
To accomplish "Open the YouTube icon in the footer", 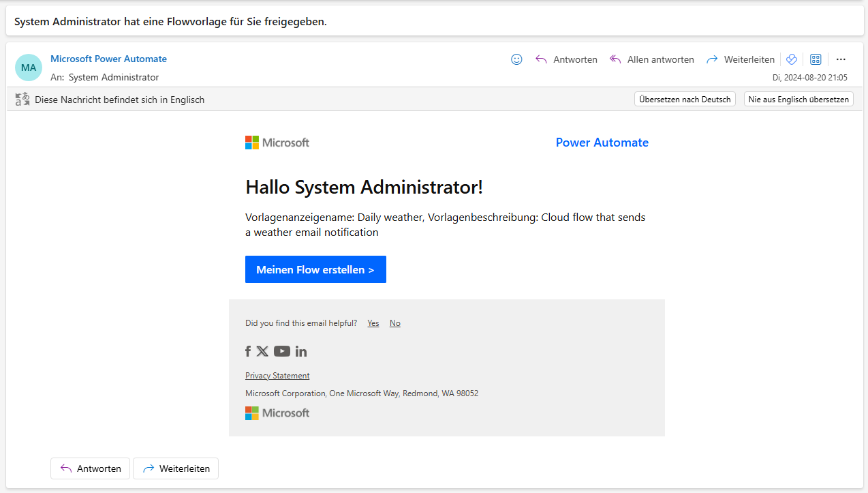I will [281, 351].
